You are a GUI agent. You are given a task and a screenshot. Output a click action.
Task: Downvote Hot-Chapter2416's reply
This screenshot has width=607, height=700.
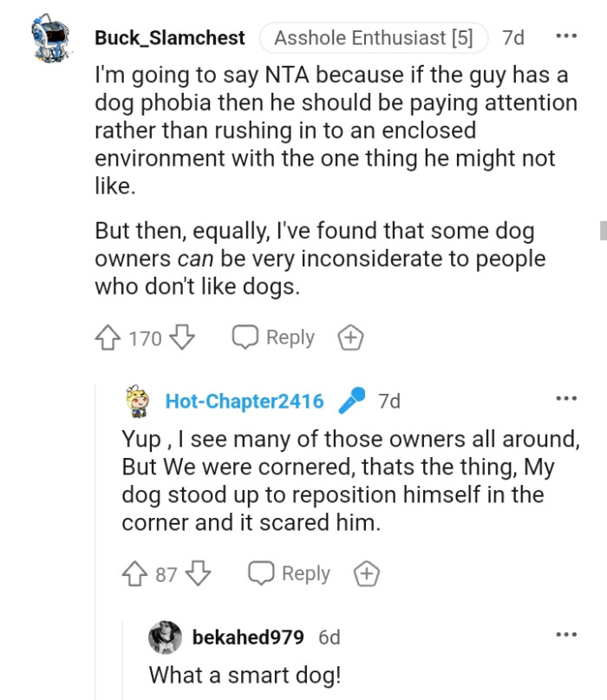tap(199, 573)
